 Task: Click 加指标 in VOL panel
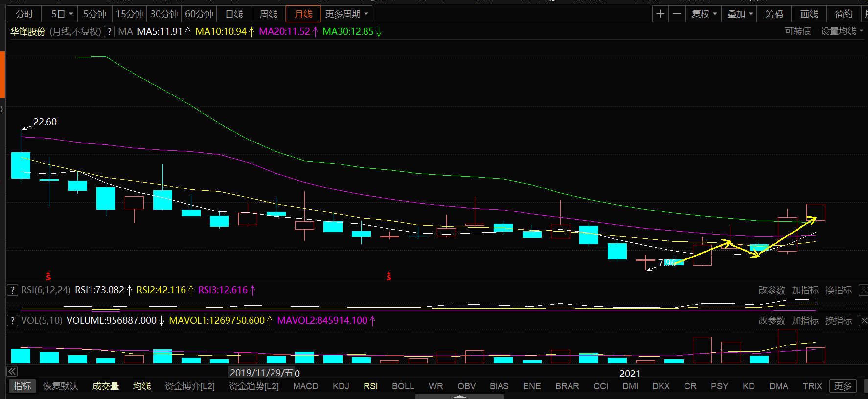(805, 321)
